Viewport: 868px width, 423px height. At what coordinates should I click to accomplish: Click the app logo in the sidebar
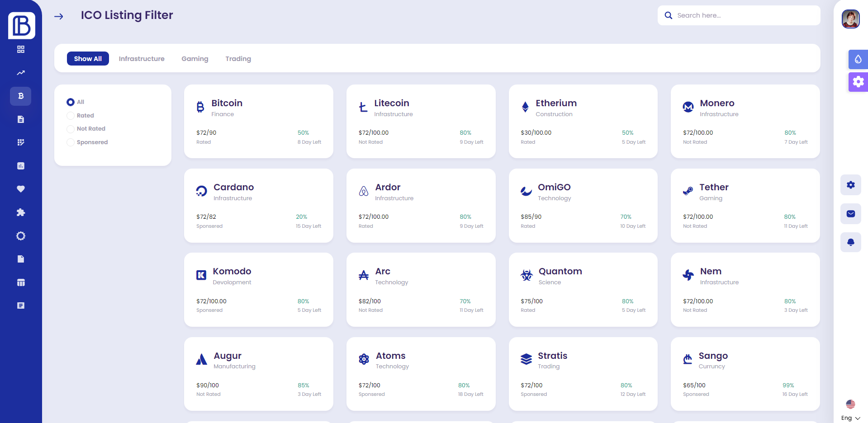tap(21, 25)
